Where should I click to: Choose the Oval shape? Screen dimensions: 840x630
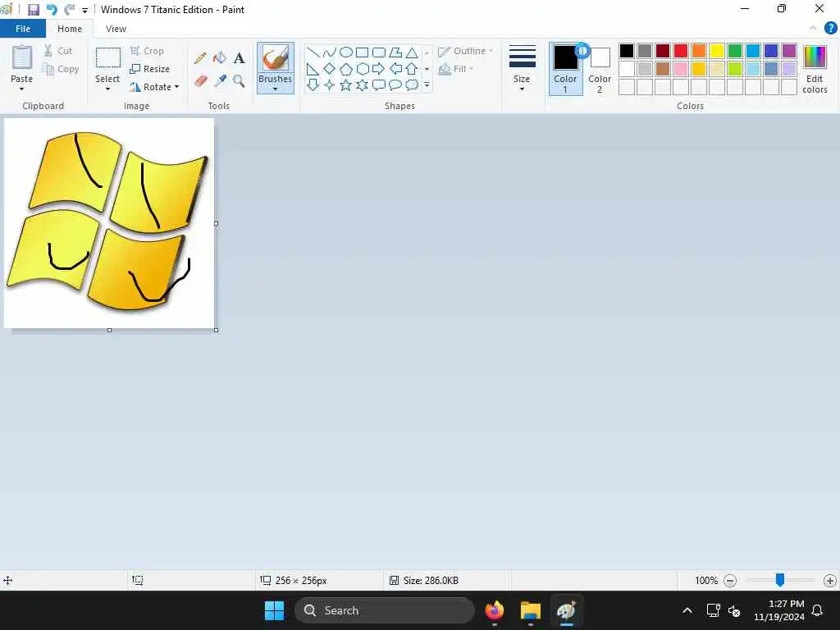click(346, 52)
